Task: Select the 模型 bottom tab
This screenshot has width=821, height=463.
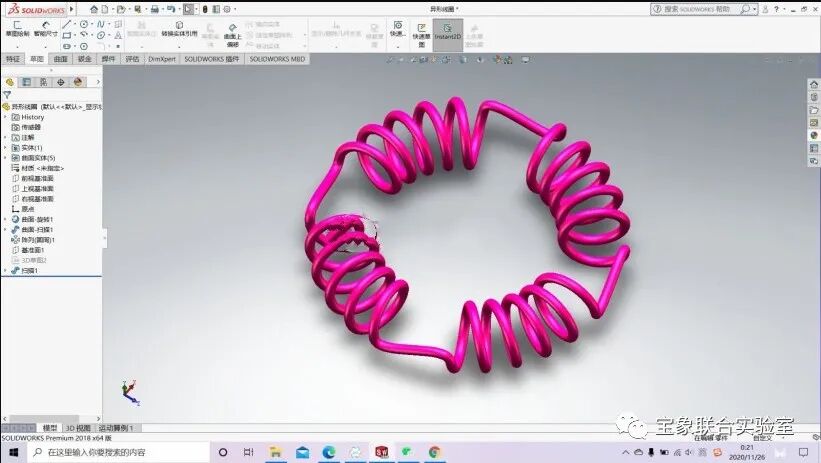Action: tap(50, 428)
